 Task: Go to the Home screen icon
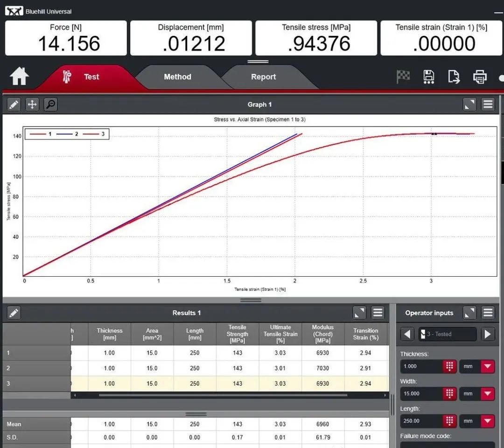point(20,77)
